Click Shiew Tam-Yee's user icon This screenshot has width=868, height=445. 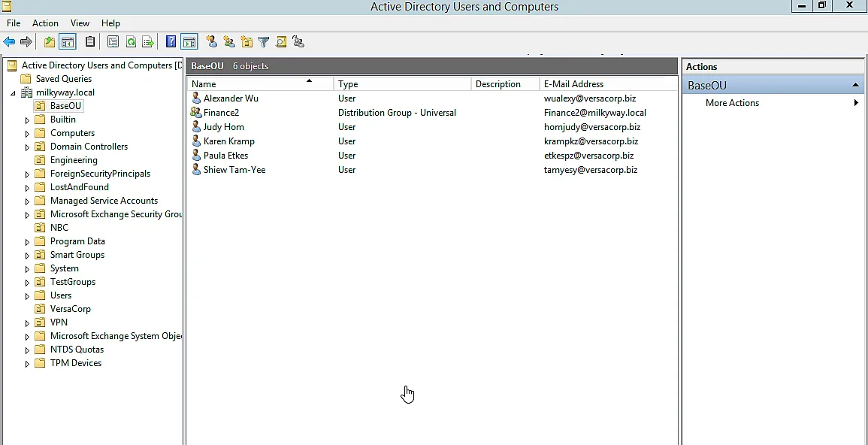coord(196,170)
